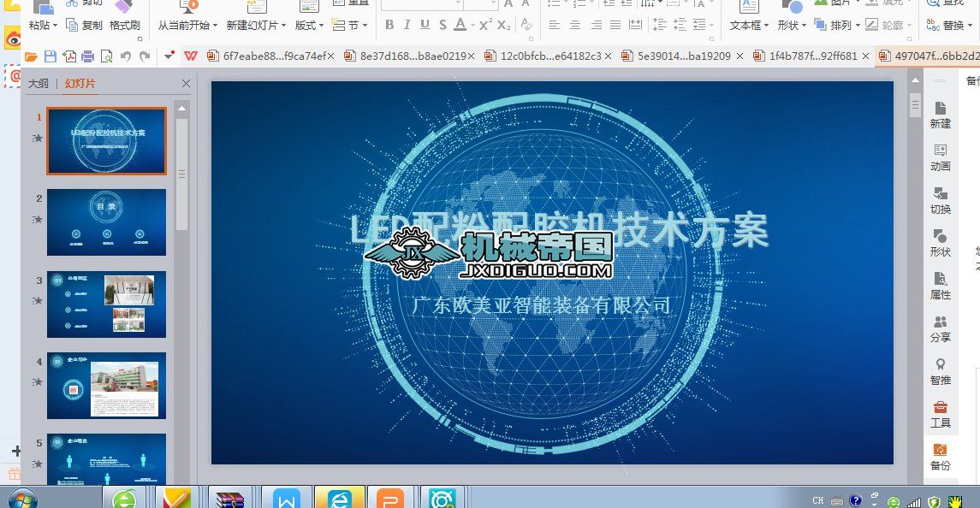Select the Format Painter (格式刷) tool

coord(124,25)
